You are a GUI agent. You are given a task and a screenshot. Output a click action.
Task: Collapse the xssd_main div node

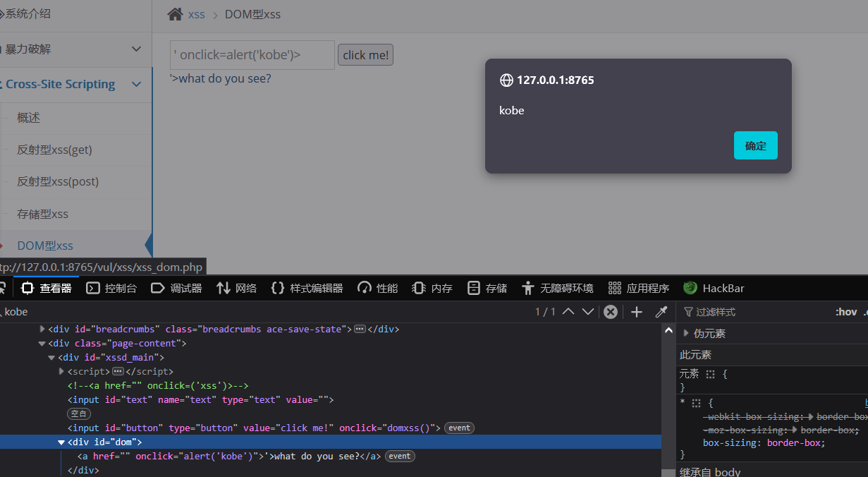pyautogui.click(x=52, y=358)
